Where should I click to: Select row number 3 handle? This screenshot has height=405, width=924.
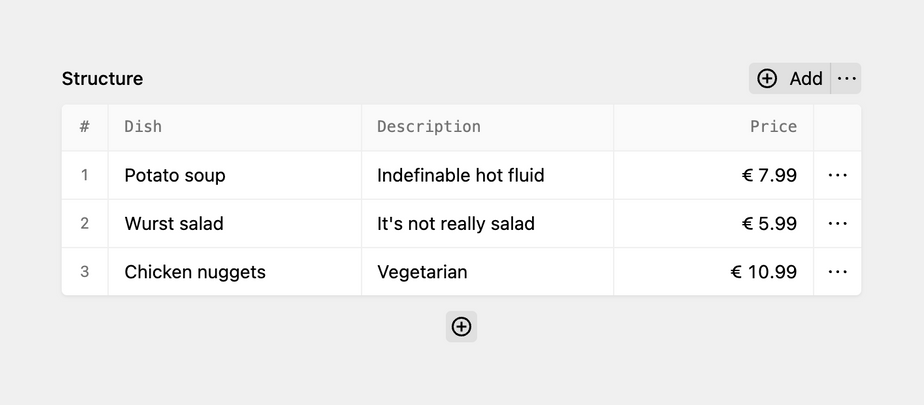[85, 272]
